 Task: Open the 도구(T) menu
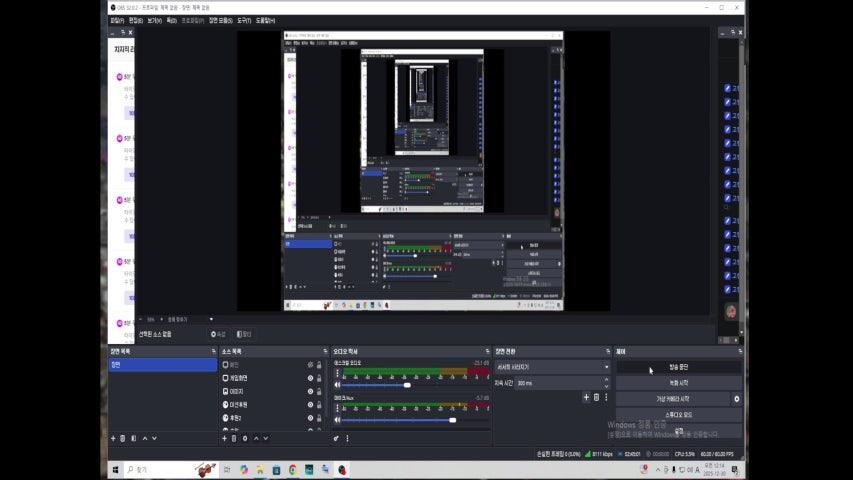pos(243,20)
